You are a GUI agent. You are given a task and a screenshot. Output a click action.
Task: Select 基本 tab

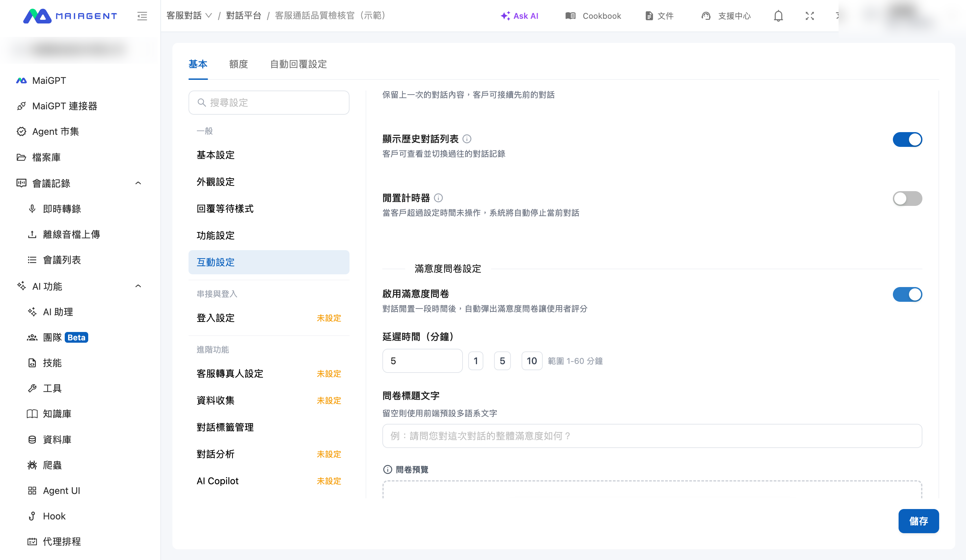point(198,64)
